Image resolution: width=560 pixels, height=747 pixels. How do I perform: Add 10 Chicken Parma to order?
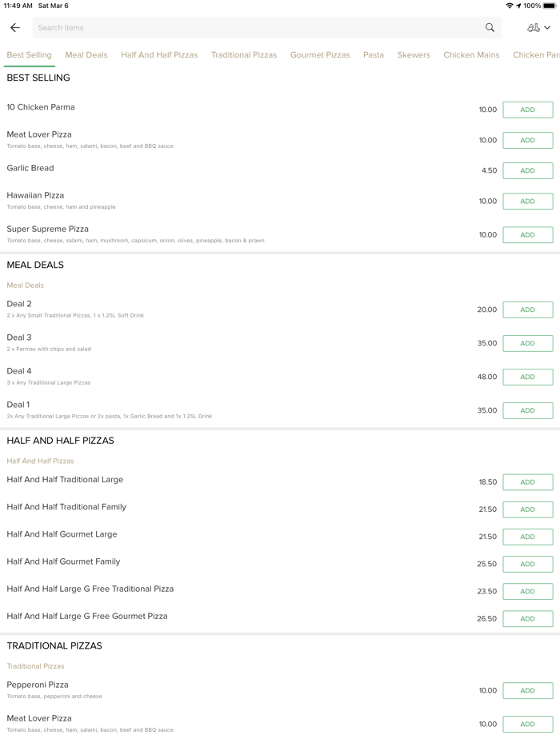[x=527, y=110]
